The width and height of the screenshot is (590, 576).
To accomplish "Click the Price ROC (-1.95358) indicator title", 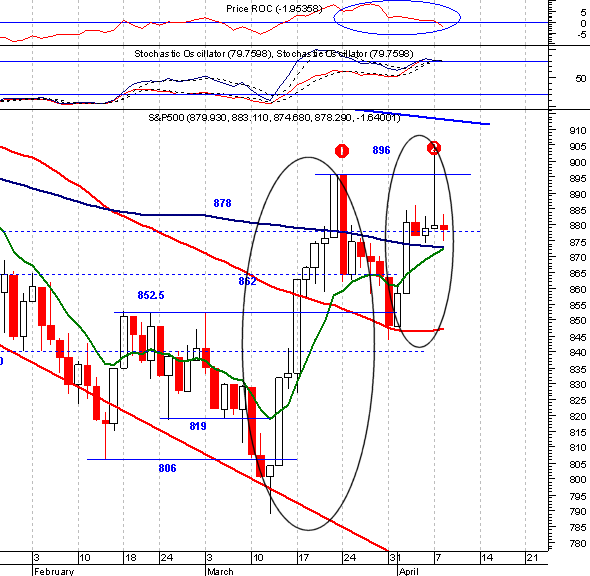I will pyautogui.click(x=274, y=9).
